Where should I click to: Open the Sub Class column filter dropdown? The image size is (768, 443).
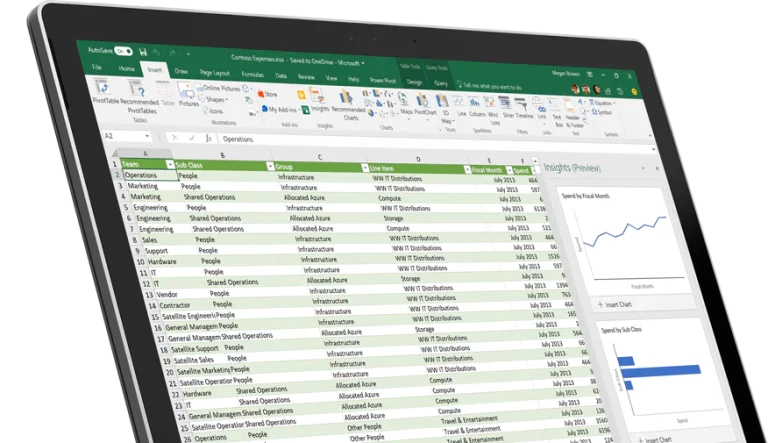click(269, 167)
